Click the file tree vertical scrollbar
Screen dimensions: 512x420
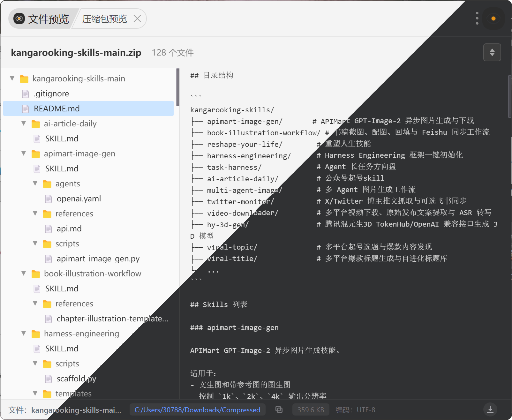tap(178, 87)
